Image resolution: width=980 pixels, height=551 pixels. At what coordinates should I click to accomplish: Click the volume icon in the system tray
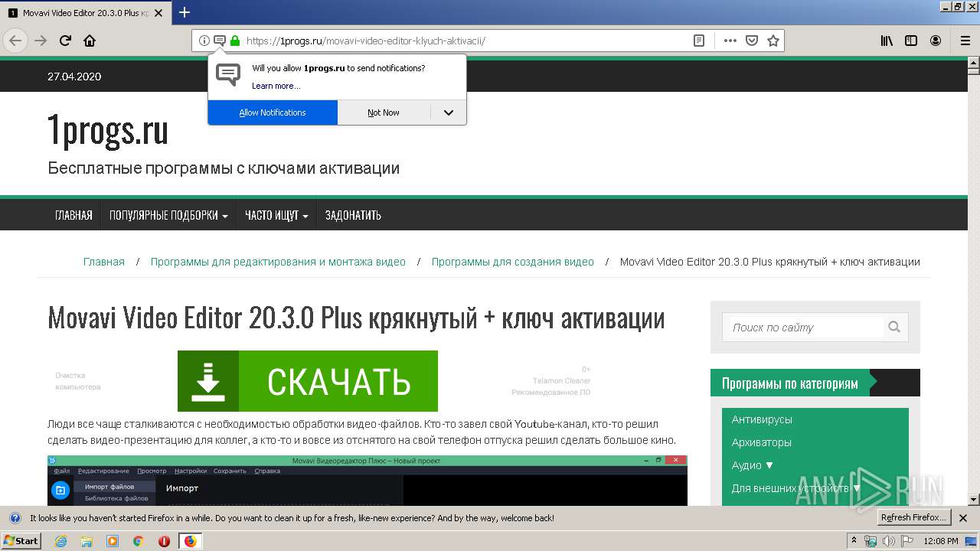point(889,541)
